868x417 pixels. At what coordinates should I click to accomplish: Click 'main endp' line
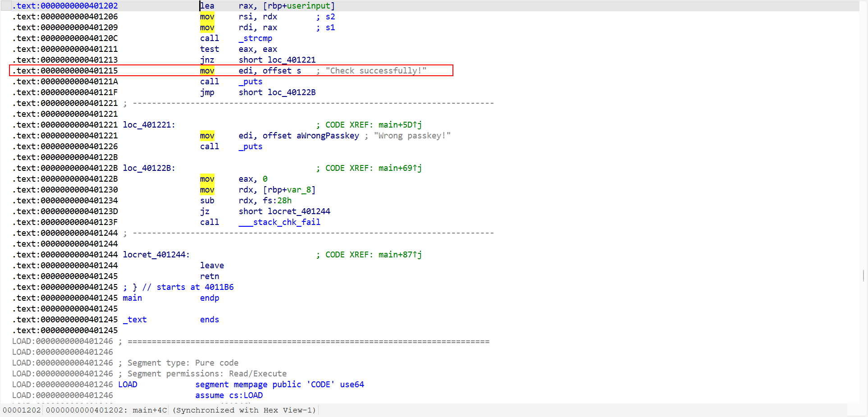point(171,298)
